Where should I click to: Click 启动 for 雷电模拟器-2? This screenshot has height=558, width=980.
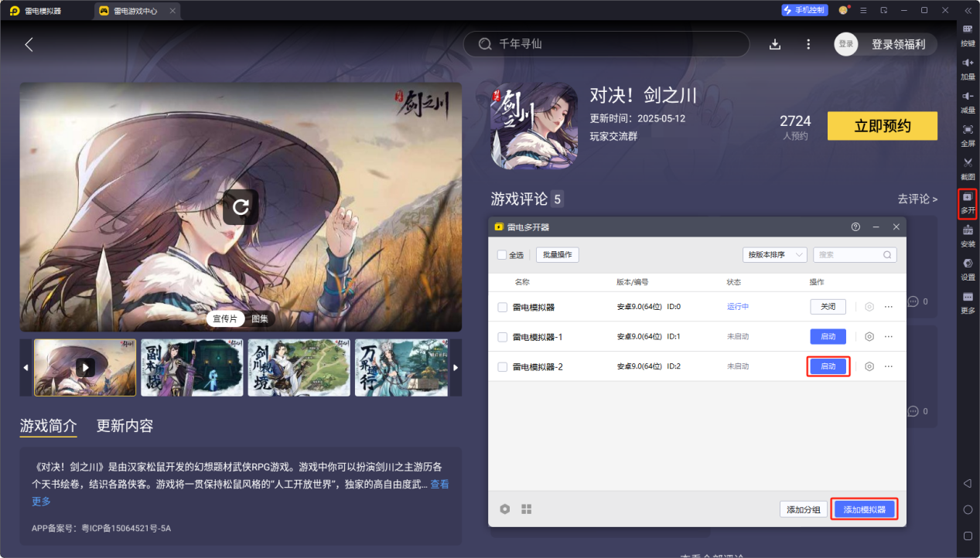828,366
